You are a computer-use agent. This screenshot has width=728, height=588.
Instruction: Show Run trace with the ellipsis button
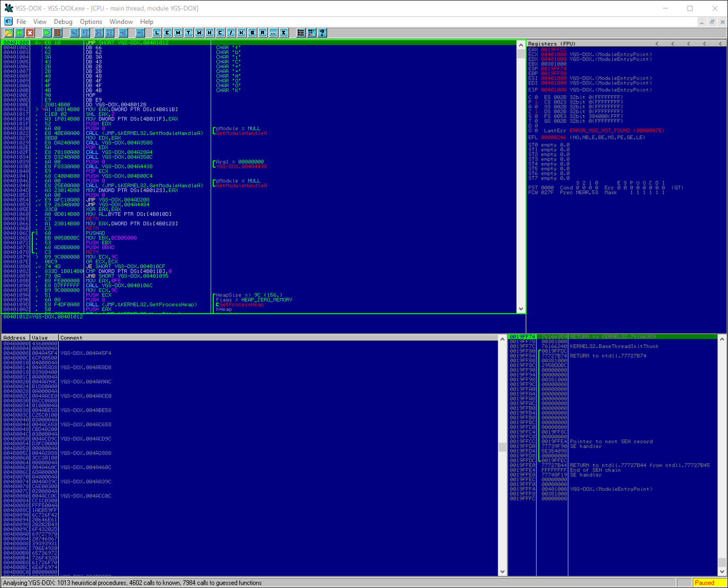[x=273, y=33]
